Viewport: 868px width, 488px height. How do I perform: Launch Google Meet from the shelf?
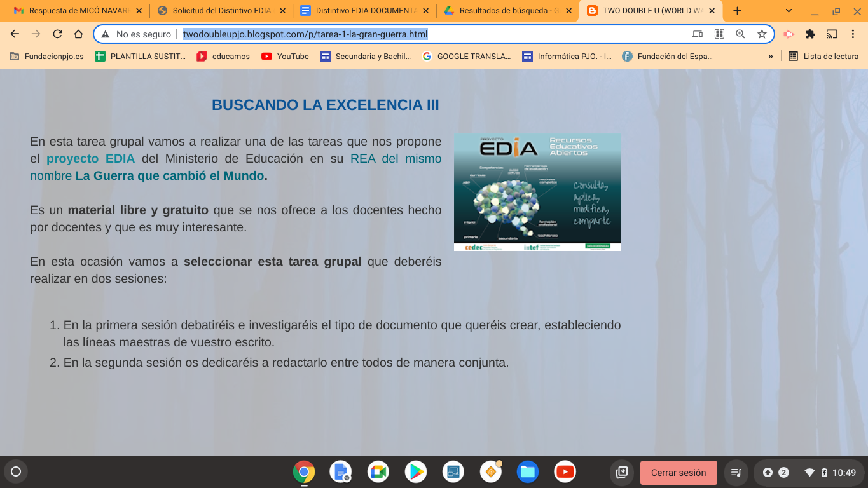click(x=379, y=472)
